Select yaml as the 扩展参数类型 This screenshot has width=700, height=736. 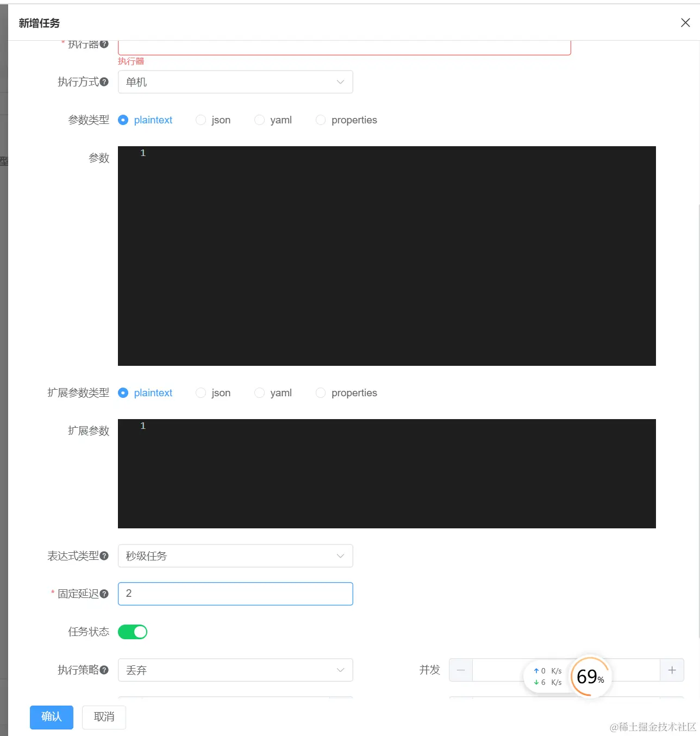click(259, 392)
